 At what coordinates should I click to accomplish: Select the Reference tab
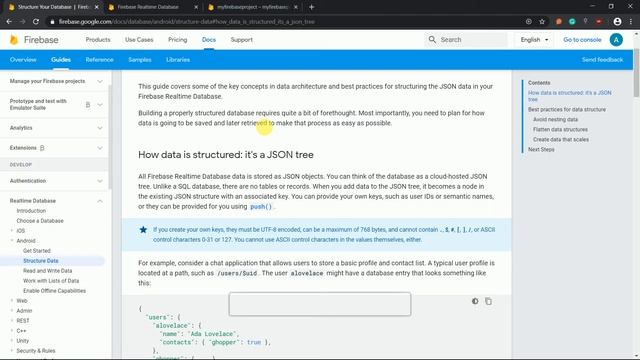(100, 60)
